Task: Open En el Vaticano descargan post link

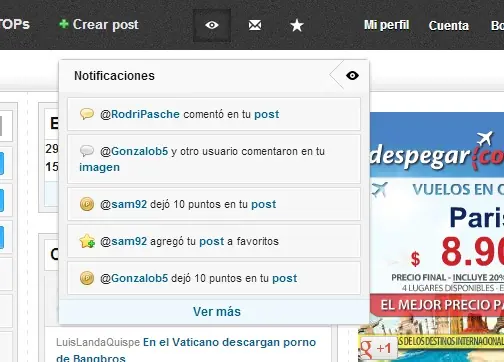Action: [186, 350]
